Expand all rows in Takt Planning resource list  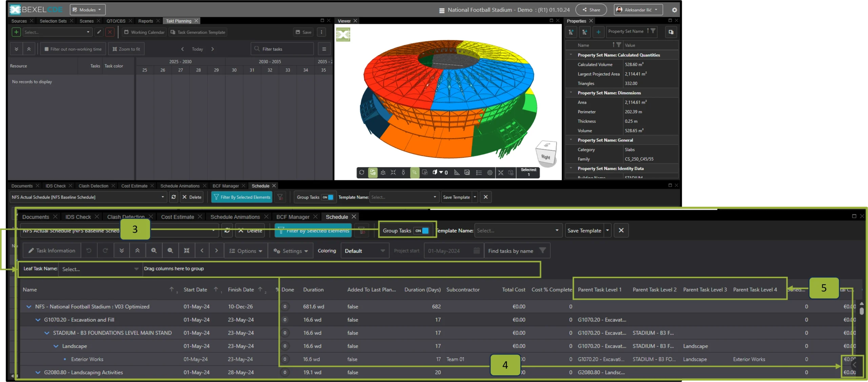tap(16, 49)
